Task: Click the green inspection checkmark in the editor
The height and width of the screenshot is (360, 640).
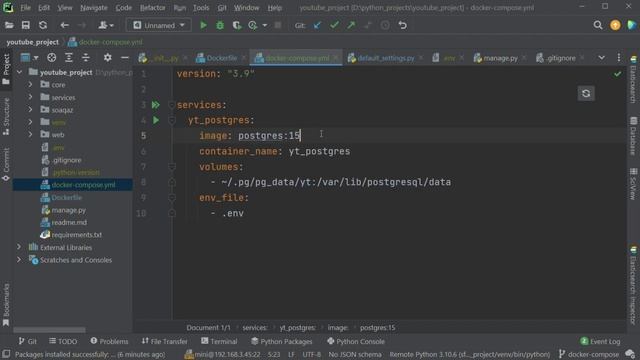Action: pos(618,74)
